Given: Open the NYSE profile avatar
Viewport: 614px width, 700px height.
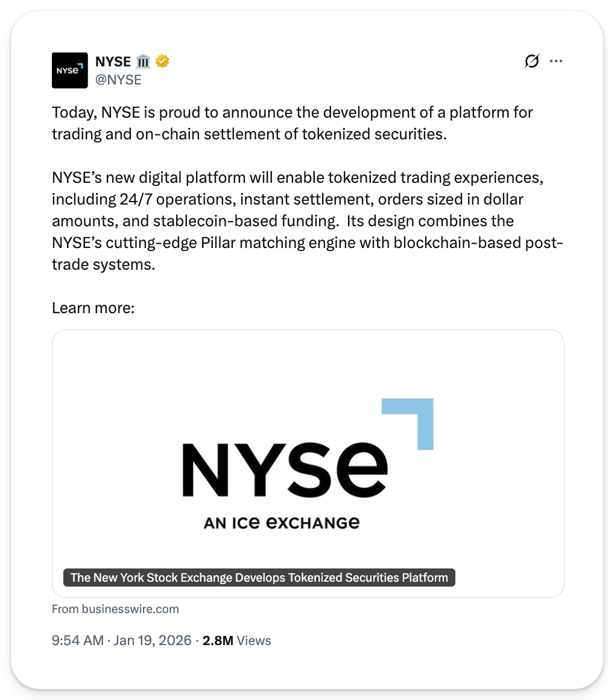Looking at the screenshot, I should pyautogui.click(x=70, y=71).
